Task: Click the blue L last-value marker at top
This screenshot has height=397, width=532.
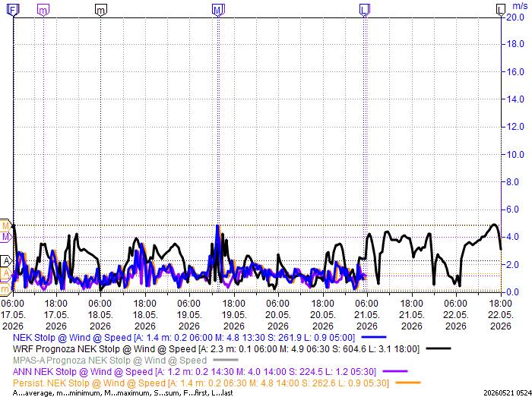Action: point(364,10)
